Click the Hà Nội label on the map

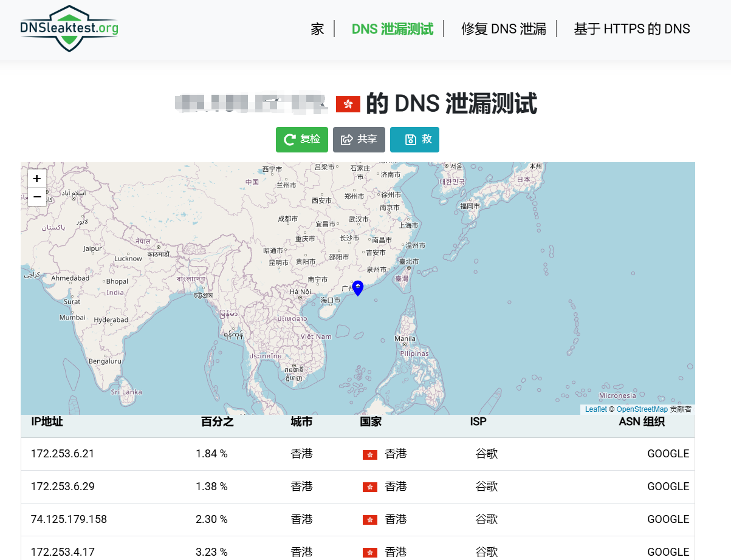(300, 292)
